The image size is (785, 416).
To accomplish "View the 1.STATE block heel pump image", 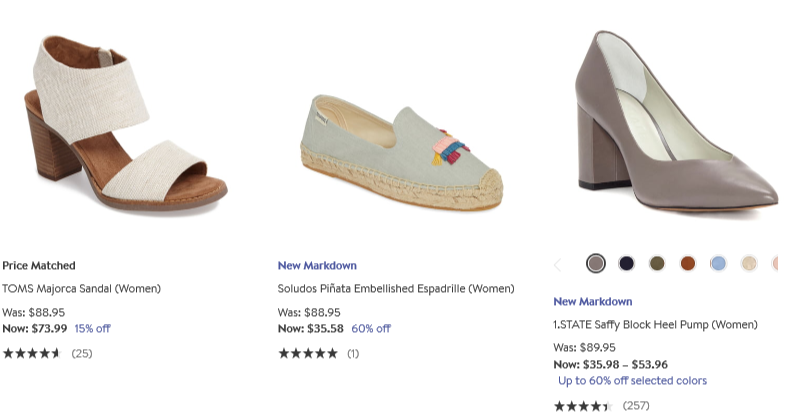I will (670, 120).
